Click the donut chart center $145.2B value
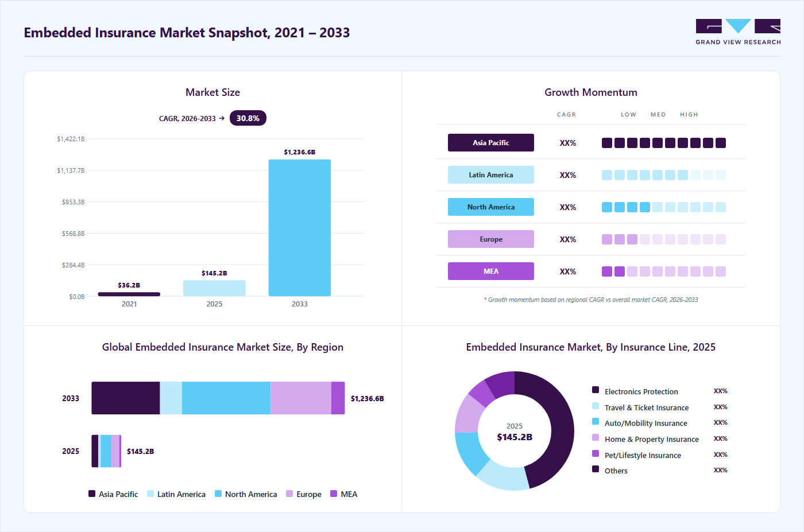This screenshot has width=804, height=532. click(x=515, y=437)
